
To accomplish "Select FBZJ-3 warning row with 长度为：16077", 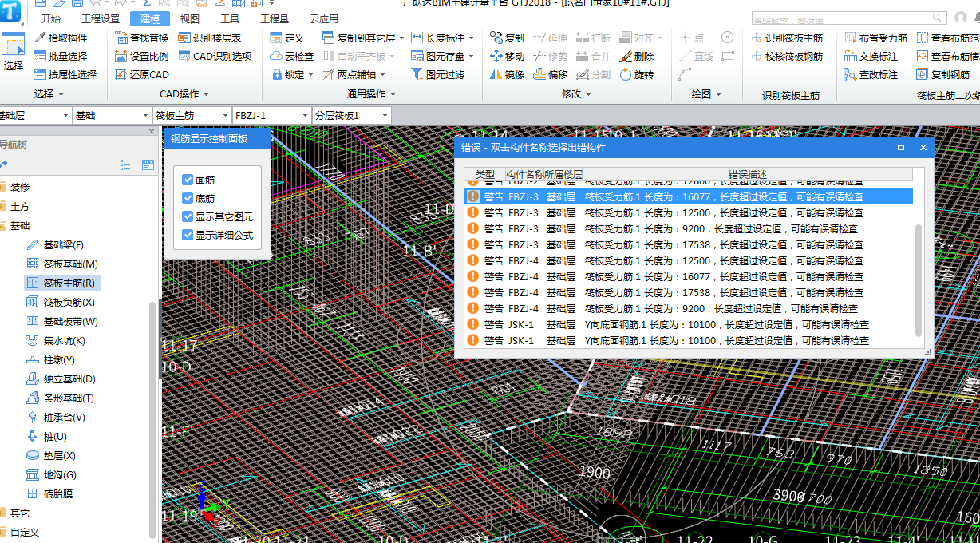I will [x=689, y=196].
